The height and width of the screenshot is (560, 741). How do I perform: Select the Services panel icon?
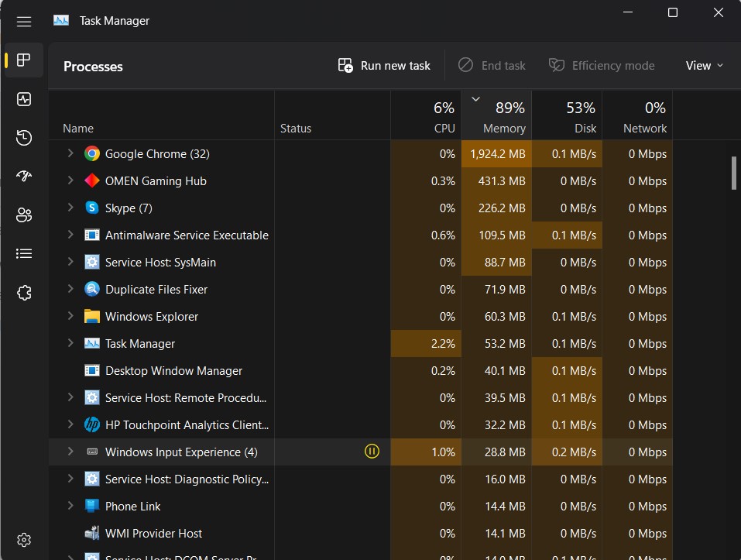[23, 292]
